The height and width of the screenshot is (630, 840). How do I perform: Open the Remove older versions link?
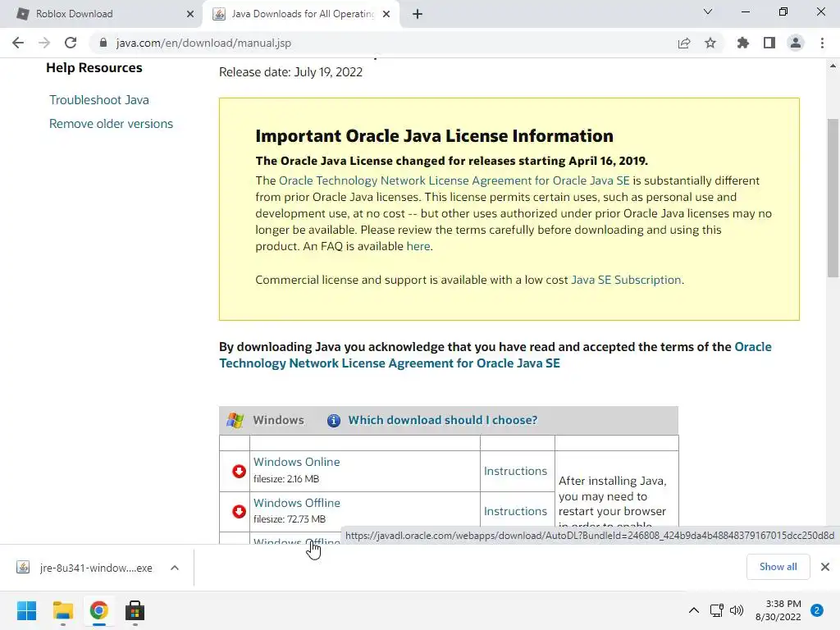[111, 124]
